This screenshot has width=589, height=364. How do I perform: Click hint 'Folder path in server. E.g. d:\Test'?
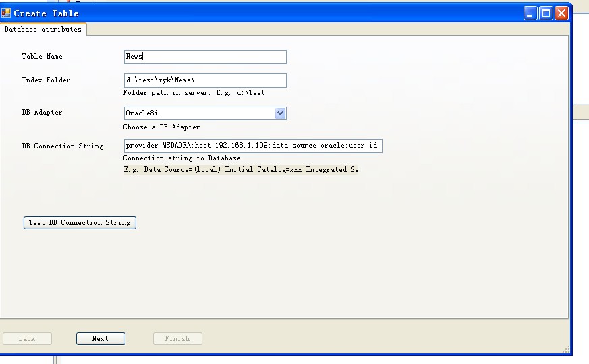coord(194,93)
